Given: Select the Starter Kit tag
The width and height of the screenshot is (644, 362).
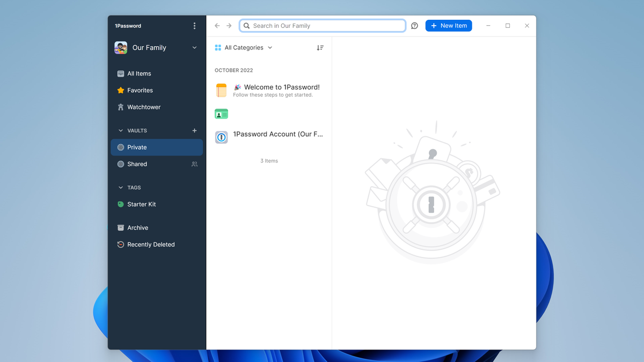Looking at the screenshot, I should coord(142,204).
